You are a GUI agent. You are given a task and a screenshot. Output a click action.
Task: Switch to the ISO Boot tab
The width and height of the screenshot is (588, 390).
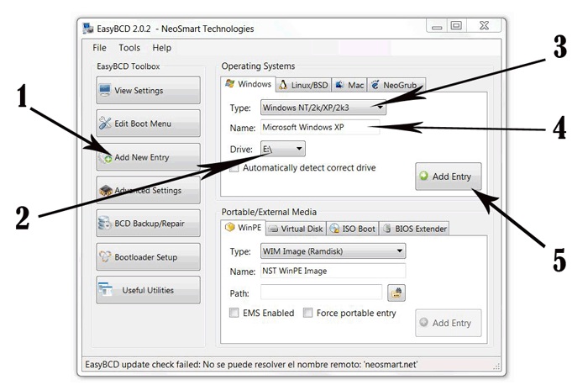coord(353,229)
